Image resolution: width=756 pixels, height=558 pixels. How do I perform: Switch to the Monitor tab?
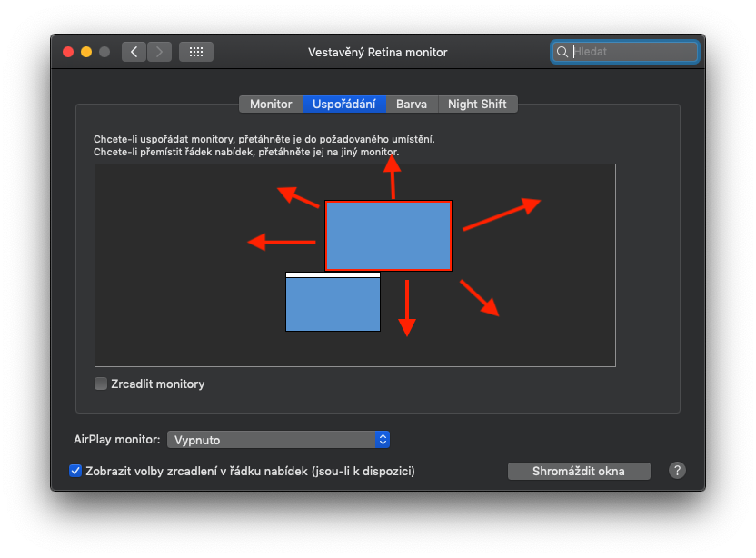(271, 104)
